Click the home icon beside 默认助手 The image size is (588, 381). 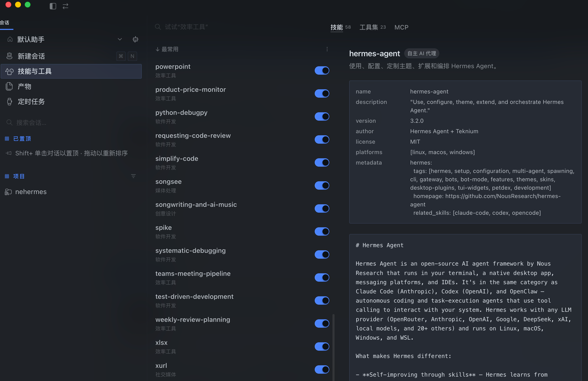tap(10, 39)
